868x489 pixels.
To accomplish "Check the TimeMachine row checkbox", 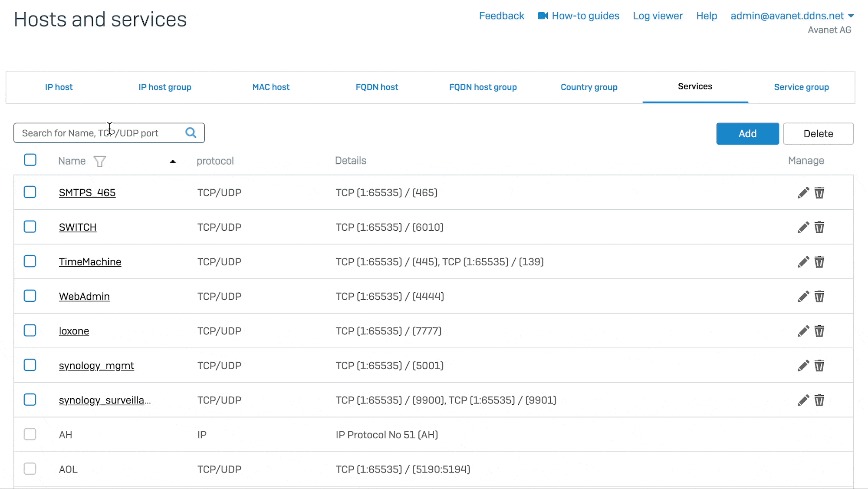I will click(30, 261).
